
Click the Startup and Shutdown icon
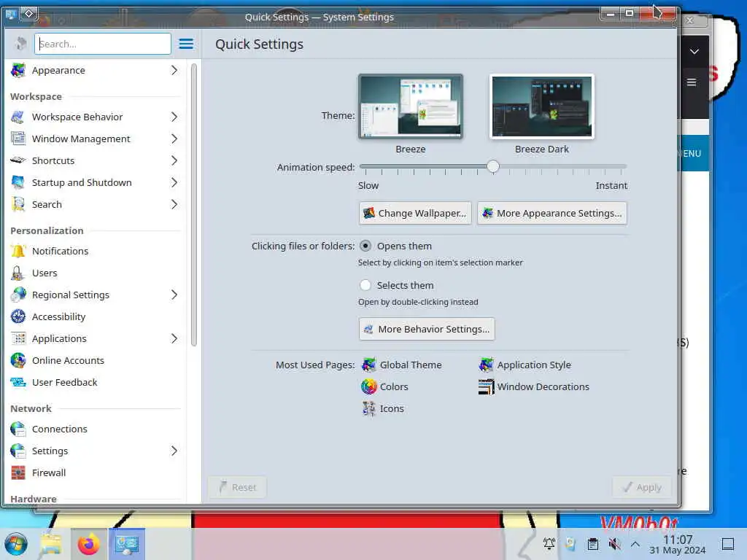click(x=18, y=182)
